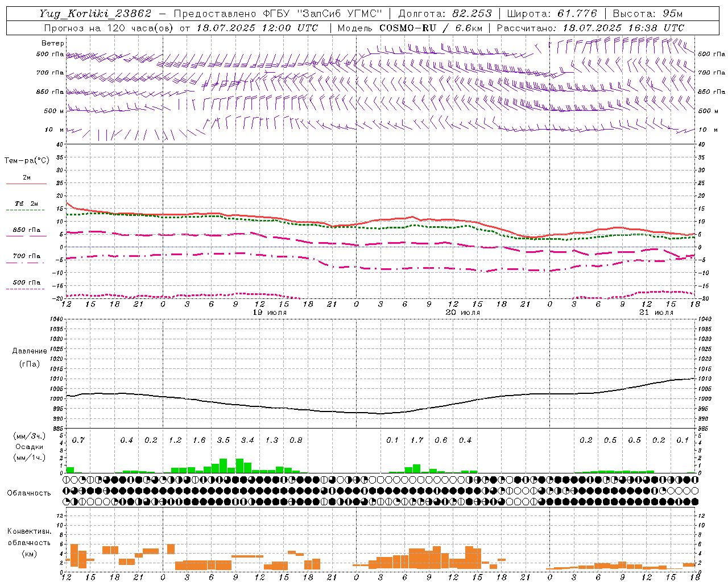The width and height of the screenshot is (728, 582).
Task: Click the 0.6 precipitation amount value
Action: 441,440
